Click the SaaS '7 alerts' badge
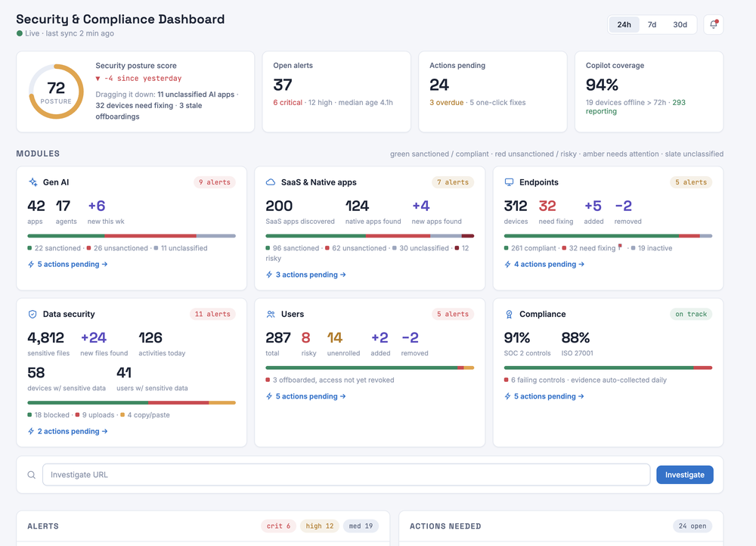Viewport: 756px width, 546px height. tap(453, 182)
